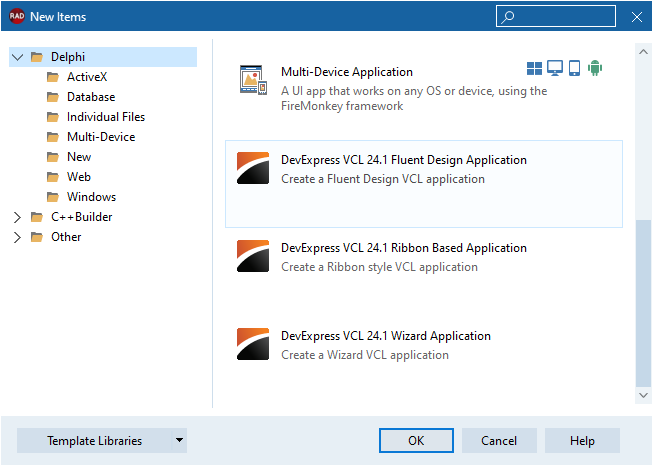Click 'Create a Ribbon style VCL application' description
The image size is (653, 466).
click(379, 267)
